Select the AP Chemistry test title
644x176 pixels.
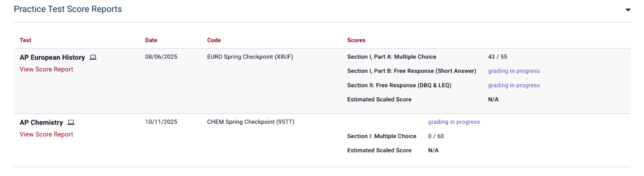41,123
